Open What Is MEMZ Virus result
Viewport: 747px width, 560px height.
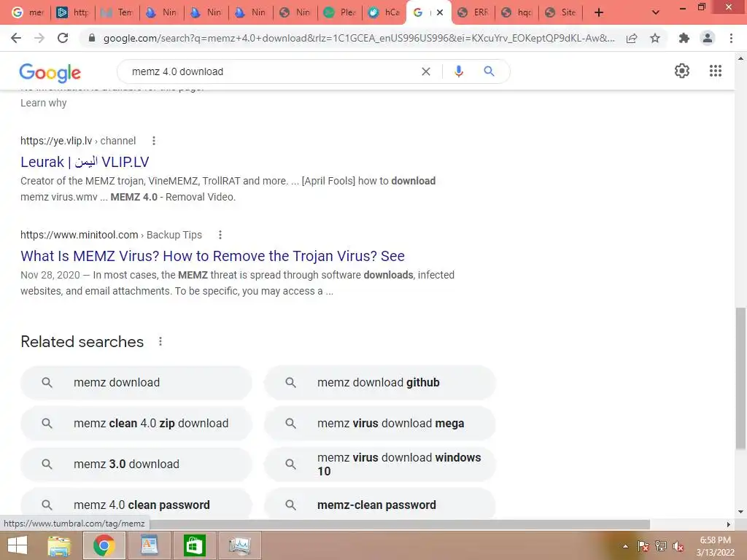point(212,256)
